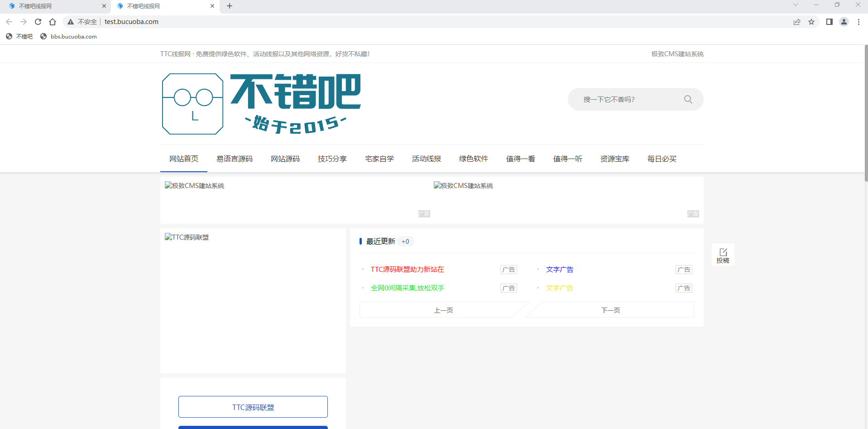The image size is (868, 429).
Task: Open the 绿色软件 navigation item
Action: [473, 159]
